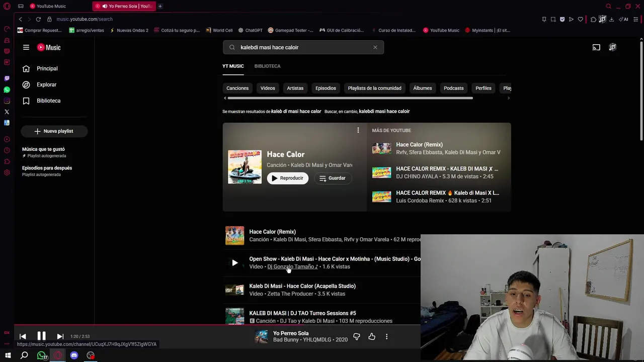This screenshot has height=362, width=644.
Task: Pause the current song
Action: (x=41, y=336)
